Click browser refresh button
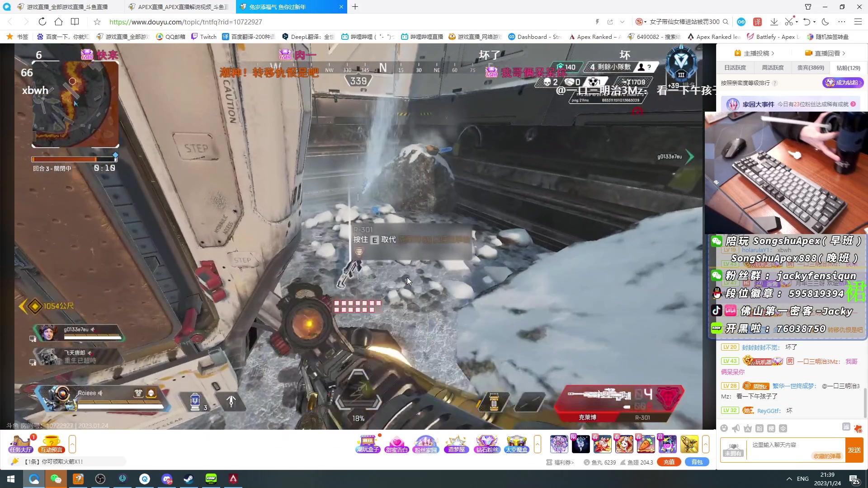This screenshot has height=488, width=868. click(42, 22)
